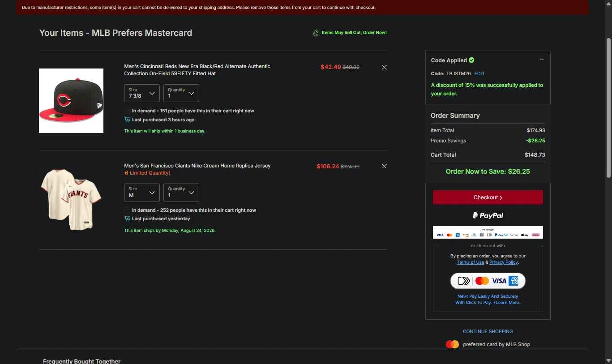Click the cart icon beside Last purchased 3 hours ago
The image size is (612, 364).
tap(127, 120)
